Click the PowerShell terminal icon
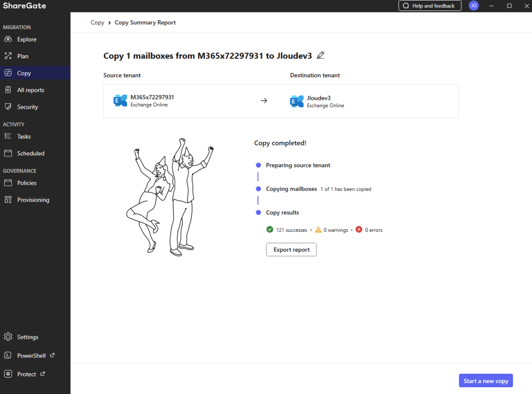532x394 pixels. click(x=8, y=356)
